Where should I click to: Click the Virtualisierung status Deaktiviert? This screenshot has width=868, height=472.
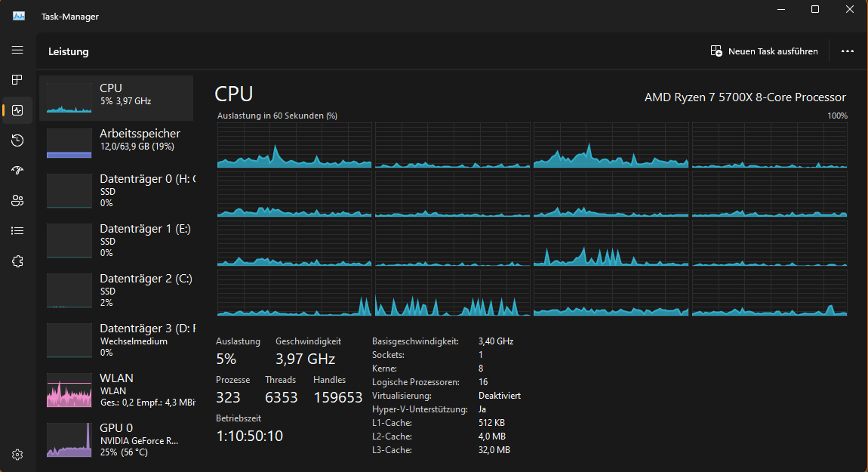(500, 396)
